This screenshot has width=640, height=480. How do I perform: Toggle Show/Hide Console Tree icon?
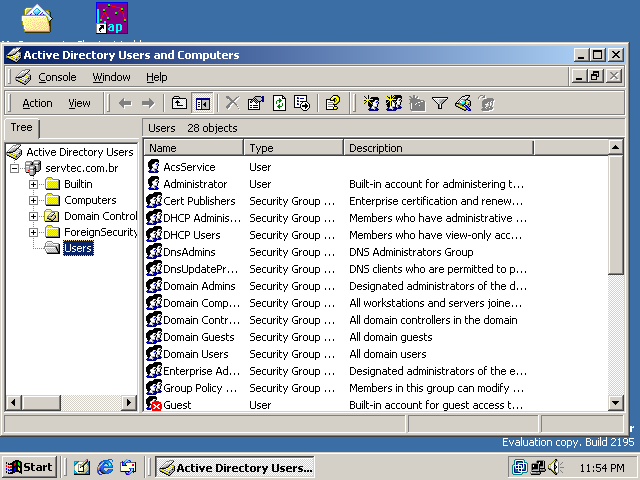(x=202, y=103)
